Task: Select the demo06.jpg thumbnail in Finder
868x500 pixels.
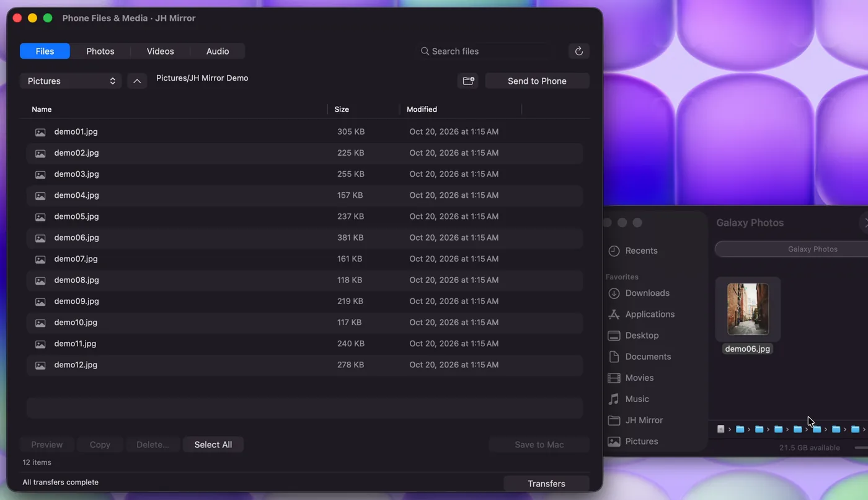Action: pyautogui.click(x=748, y=309)
